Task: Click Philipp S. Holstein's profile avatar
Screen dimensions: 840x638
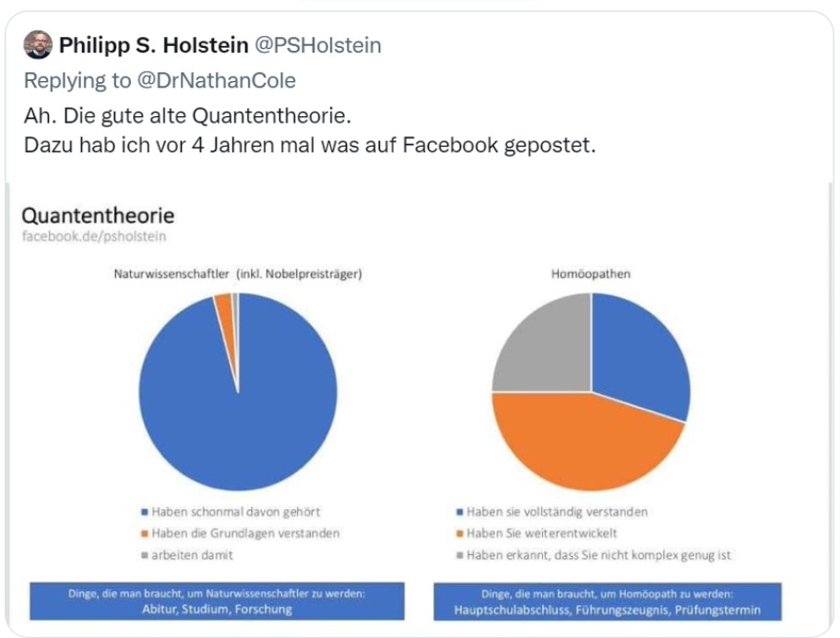Action: point(38,44)
